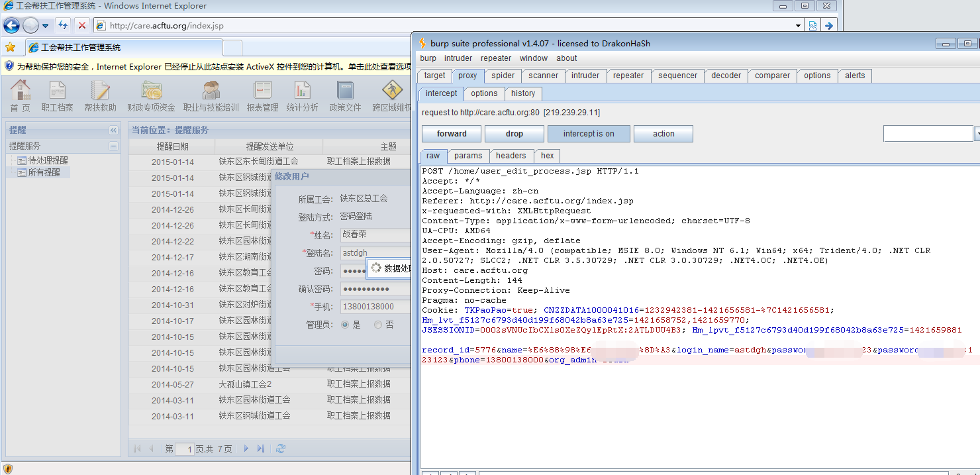Image resolution: width=980 pixels, height=475 pixels.
Task: Switch to headers request view tab
Action: point(511,156)
